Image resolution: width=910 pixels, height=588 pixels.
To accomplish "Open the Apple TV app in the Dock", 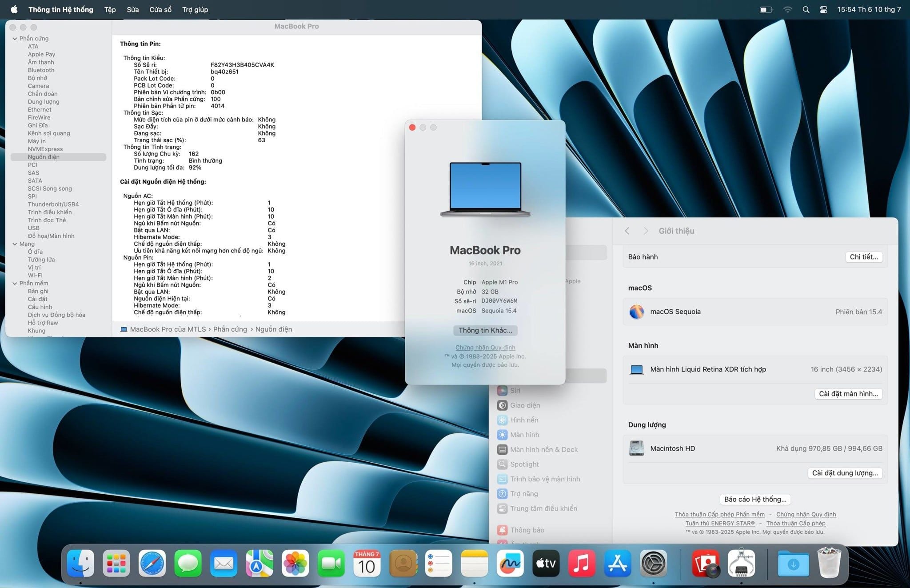I will coord(546,564).
